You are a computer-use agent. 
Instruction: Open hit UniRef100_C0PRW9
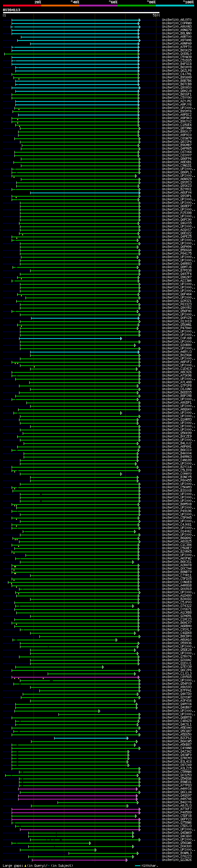[x=177, y=24]
